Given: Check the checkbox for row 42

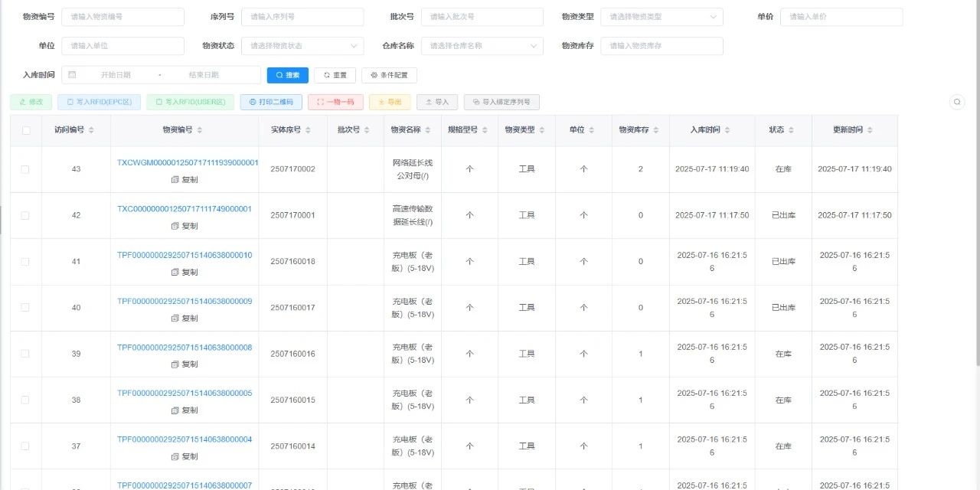Looking at the screenshot, I should pos(25,215).
